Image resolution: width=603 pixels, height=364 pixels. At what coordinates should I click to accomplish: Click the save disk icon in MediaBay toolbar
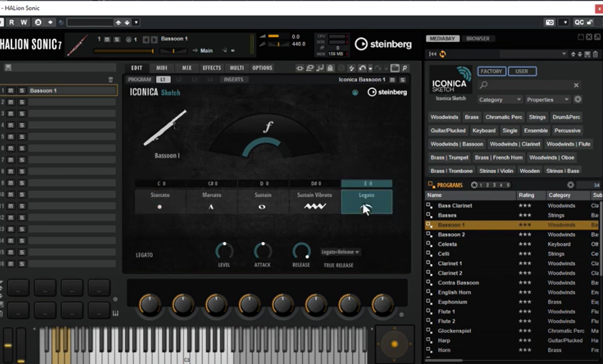[x=587, y=54]
